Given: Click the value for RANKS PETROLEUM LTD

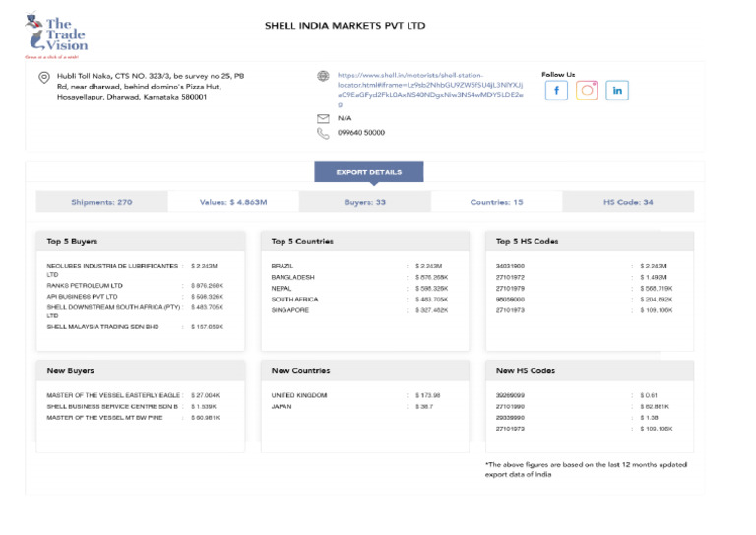Looking at the screenshot, I should (208, 286).
